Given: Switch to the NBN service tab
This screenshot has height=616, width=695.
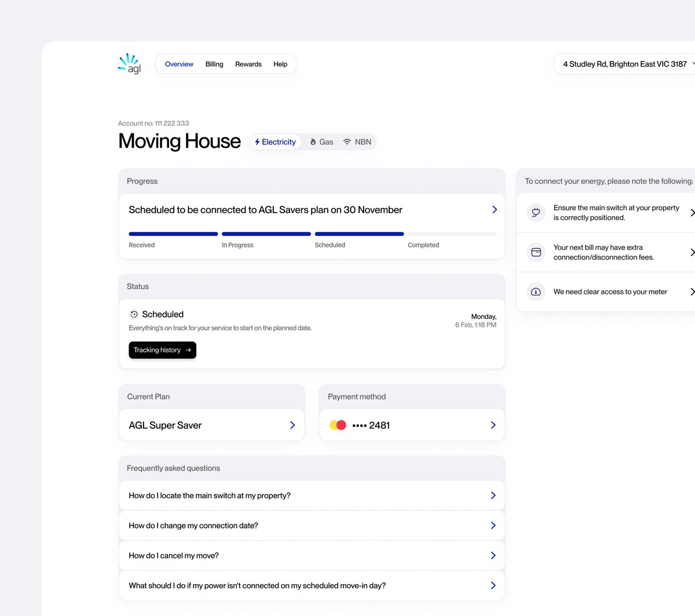Looking at the screenshot, I should (356, 141).
